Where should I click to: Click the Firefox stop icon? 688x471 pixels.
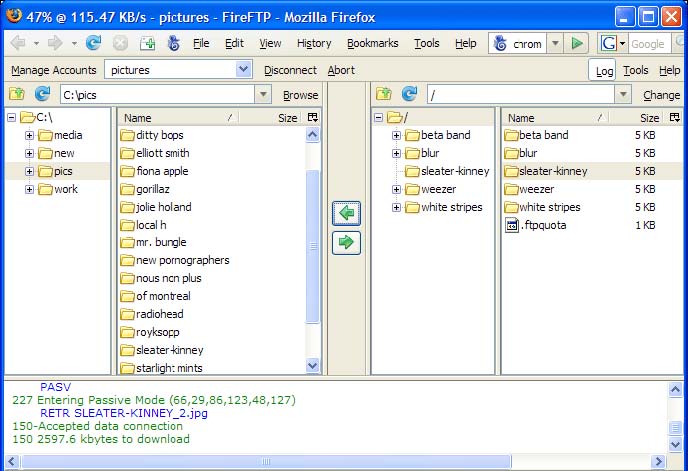tap(120, 43)
